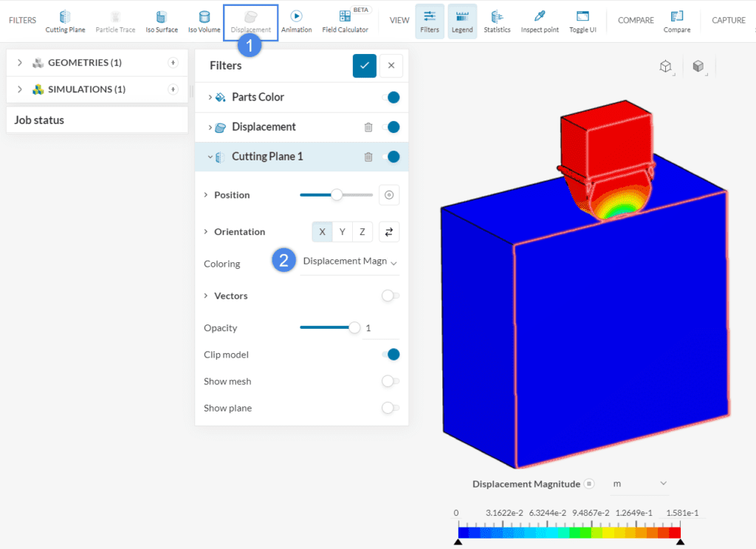Select the Cutting Plane filter tool
The image size is (756, 549).
pos(66,21)
